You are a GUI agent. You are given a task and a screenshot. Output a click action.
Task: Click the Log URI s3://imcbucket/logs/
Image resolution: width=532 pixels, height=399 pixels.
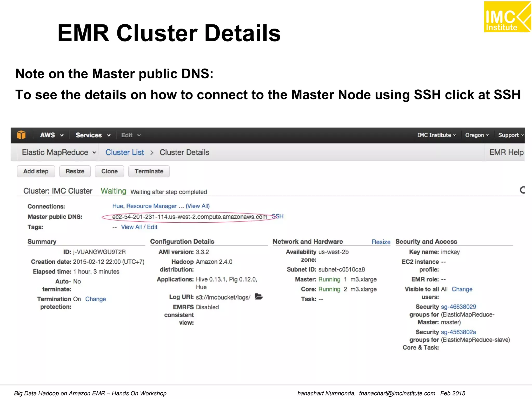click(x=223, y=297)
